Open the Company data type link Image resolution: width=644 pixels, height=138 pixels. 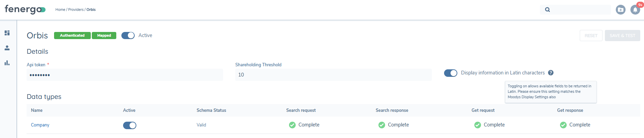(40, 125)
